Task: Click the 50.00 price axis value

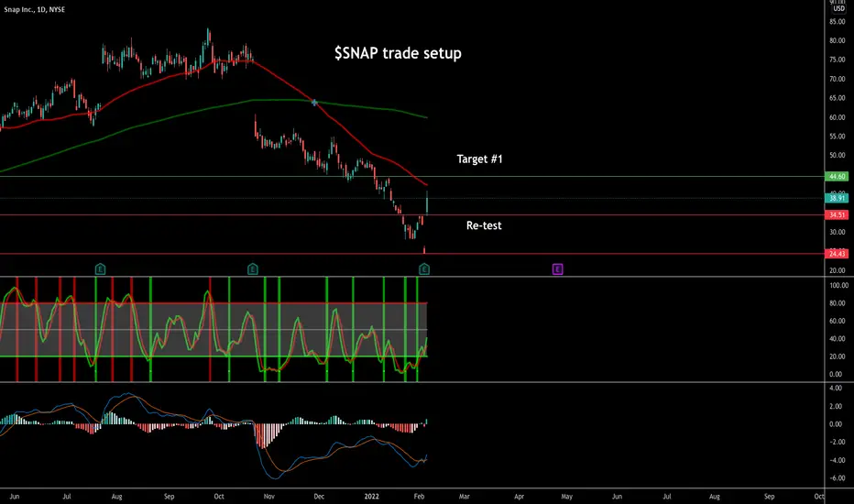Action: 838,155
